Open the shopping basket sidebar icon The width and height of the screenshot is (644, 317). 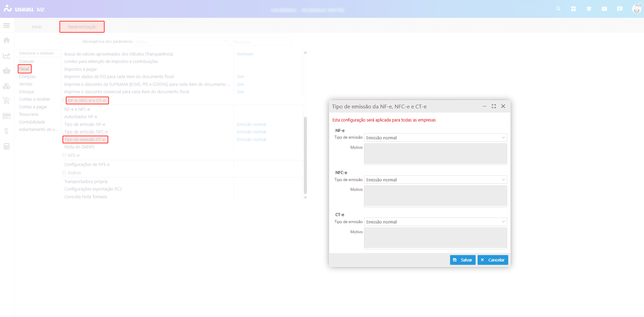[6, 71]
